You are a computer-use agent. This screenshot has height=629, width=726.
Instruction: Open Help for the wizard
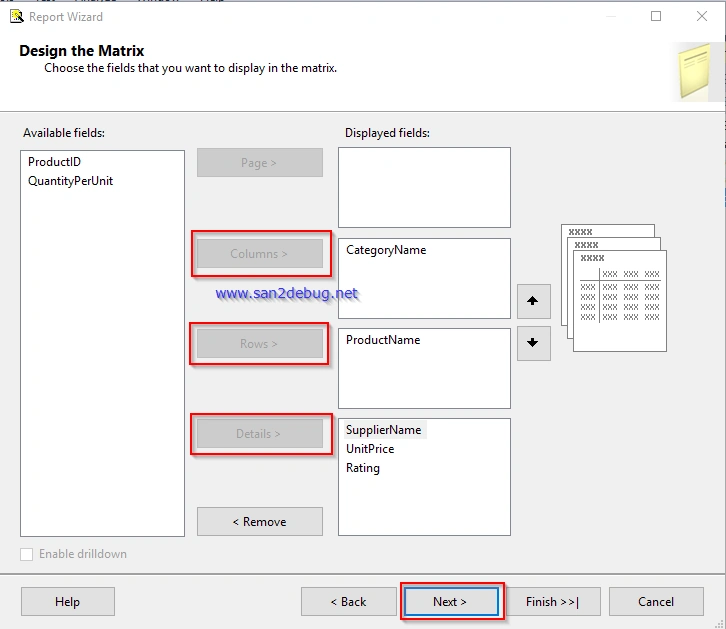coord(68,602)
